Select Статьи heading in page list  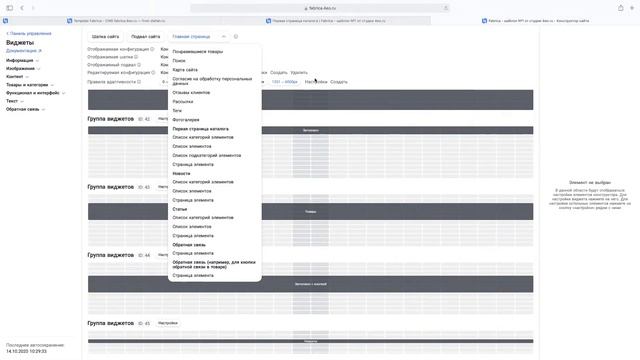click(180, 209)
